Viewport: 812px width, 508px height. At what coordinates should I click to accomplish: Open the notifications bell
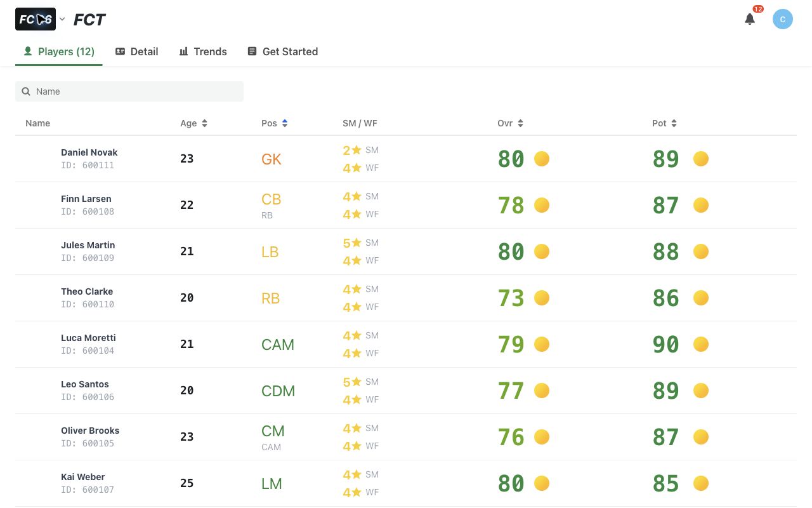(750, 19)
